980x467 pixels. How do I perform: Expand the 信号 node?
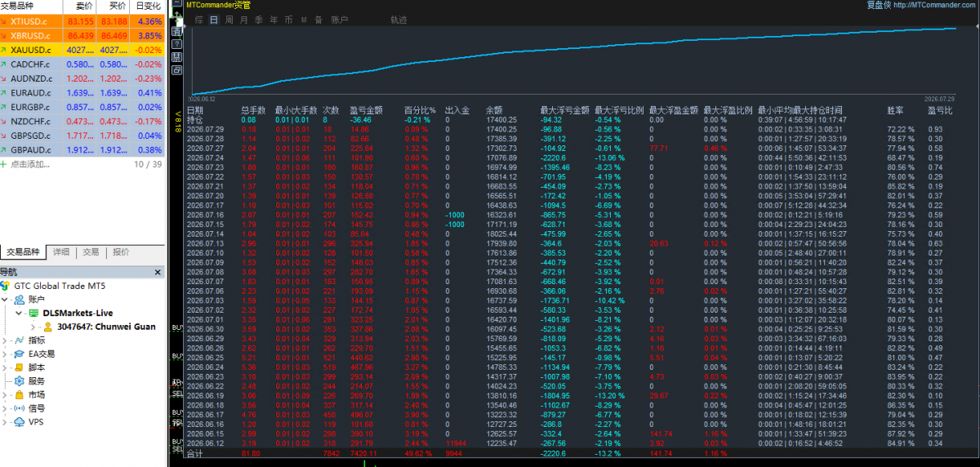click(7, 407)
